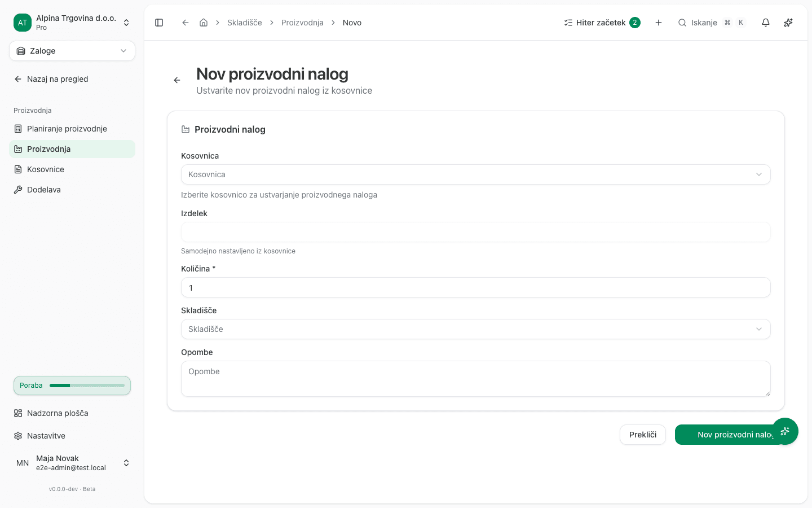This screenshot has width=812, height=508.
Task: Go back using the top bar arrow
Action: click(x=185, y=23)
